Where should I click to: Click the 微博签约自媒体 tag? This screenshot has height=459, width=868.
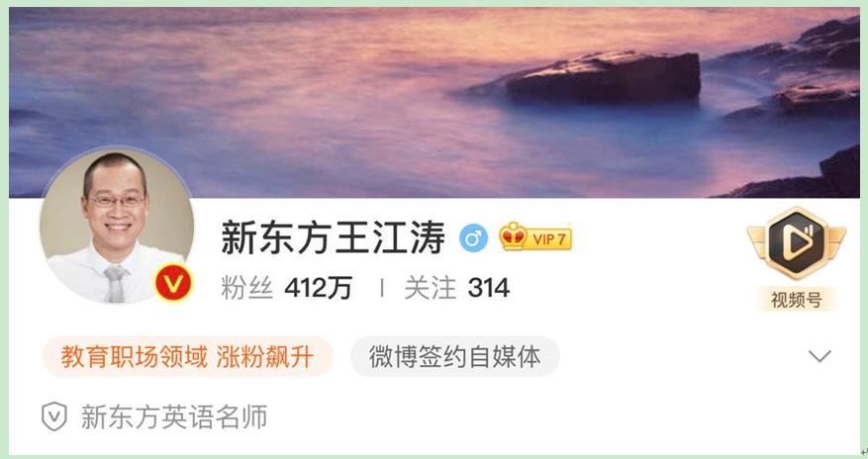pyautogui.click(x=455, y=357)
